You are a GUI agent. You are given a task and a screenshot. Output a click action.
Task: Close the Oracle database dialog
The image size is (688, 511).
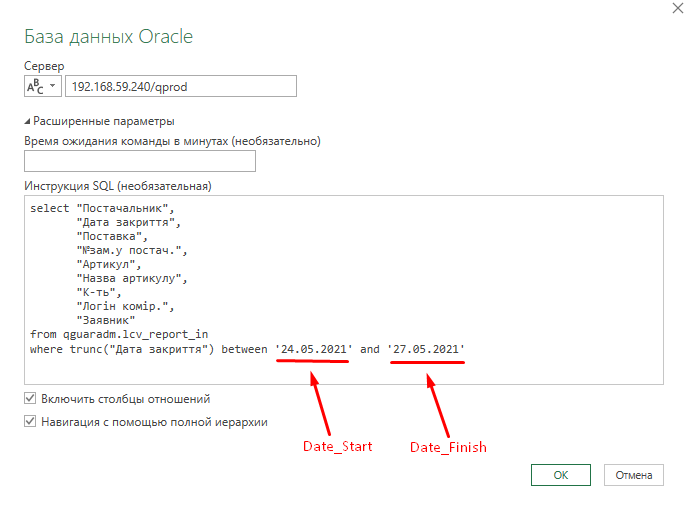[678, 8]
